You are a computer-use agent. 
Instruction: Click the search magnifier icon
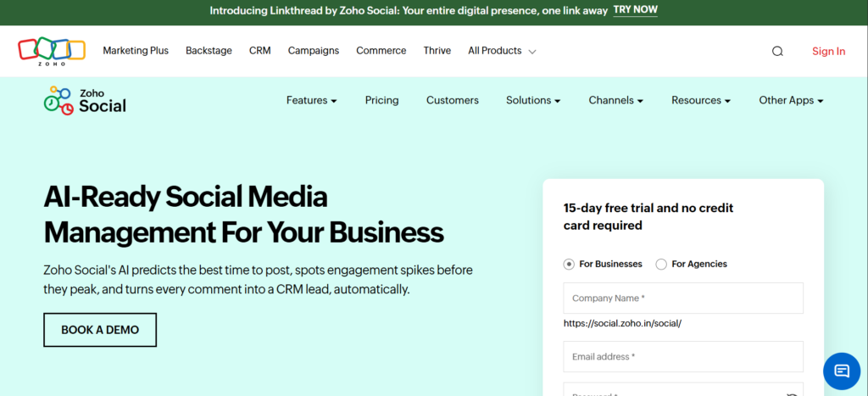[777, 52]
